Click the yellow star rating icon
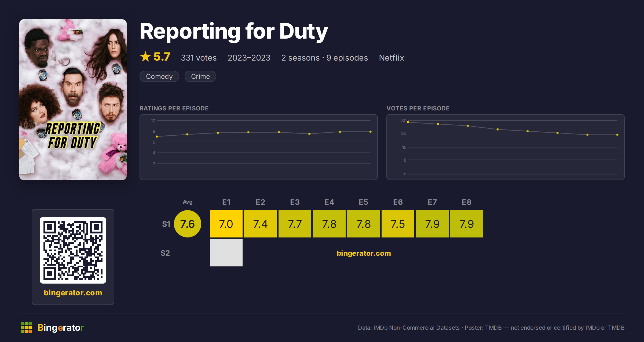Screen dimensions: 644x342 coord(145,57)
